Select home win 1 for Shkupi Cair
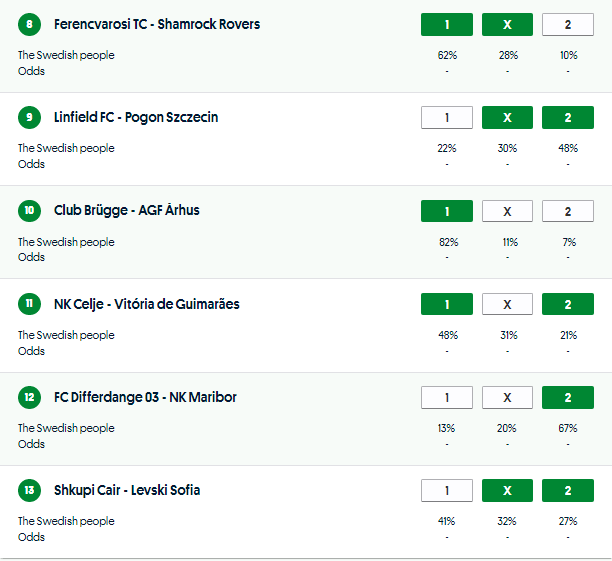 [x=447, y=491]
